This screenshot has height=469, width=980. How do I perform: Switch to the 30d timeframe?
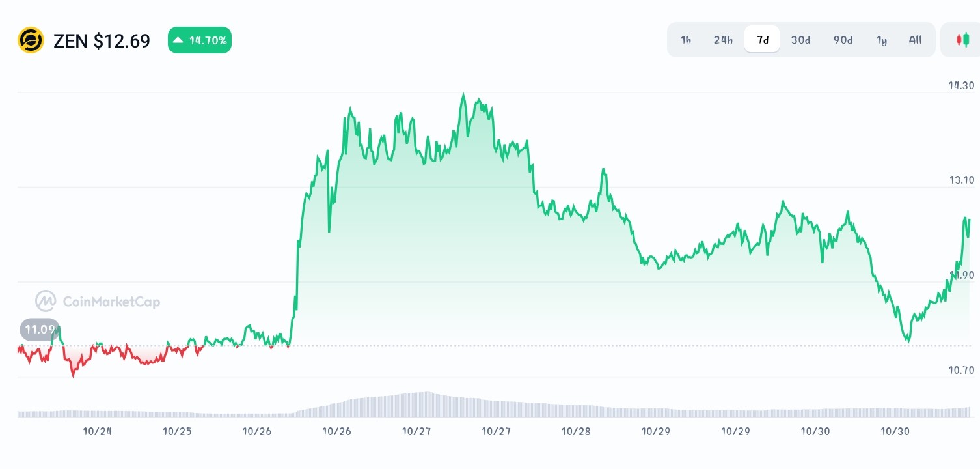click(x=800, y=40)
